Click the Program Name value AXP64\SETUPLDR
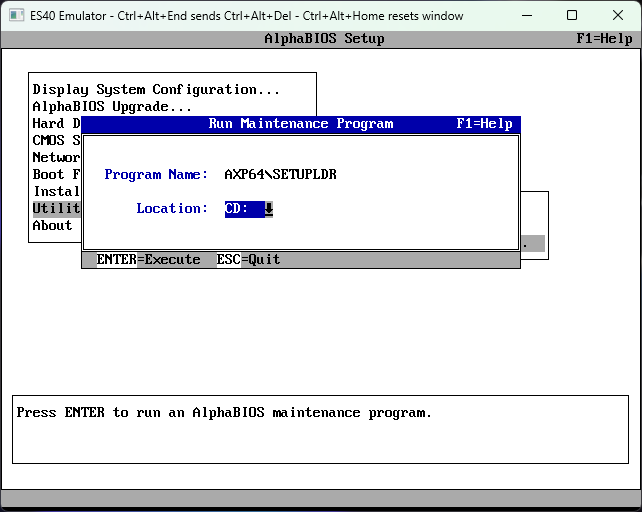The image size is (642, 512). tap(280, 174)
